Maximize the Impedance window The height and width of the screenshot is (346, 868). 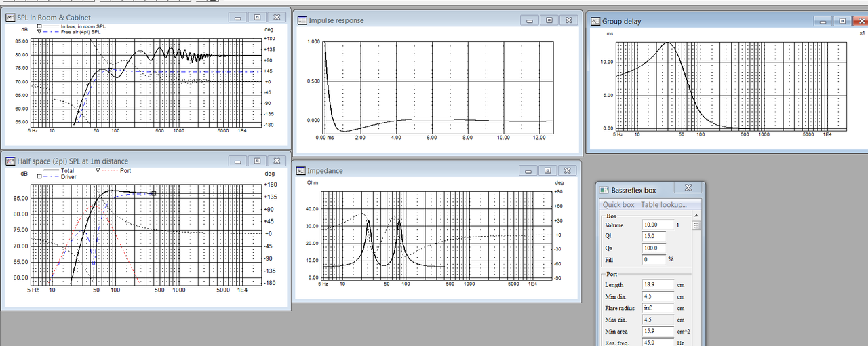coord(548,171)
